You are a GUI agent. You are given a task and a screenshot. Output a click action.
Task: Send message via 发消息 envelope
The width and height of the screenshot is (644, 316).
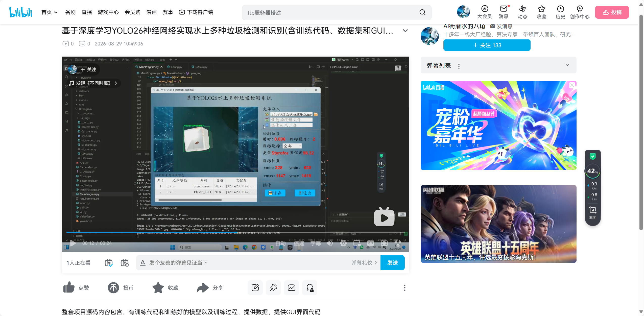501,27
